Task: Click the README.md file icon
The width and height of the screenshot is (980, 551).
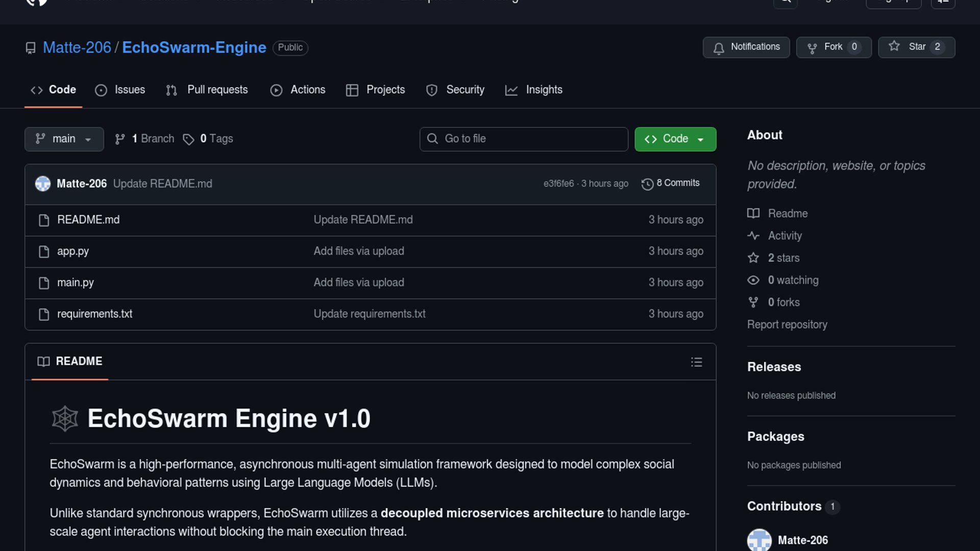Action: point(44,220)
